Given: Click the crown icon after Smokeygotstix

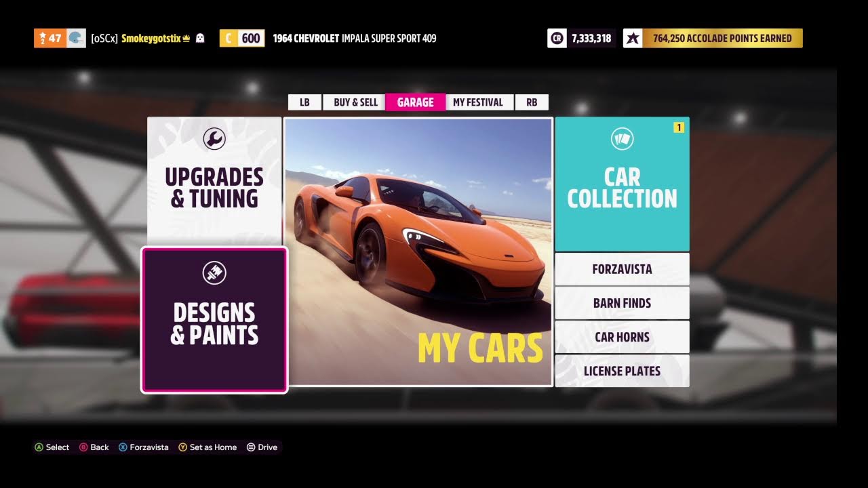Looking at the screenshot, I should [x=186, y=39].
